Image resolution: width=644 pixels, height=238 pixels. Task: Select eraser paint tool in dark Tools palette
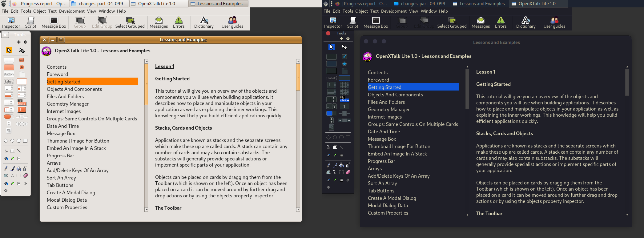click(x=348, y=172)
